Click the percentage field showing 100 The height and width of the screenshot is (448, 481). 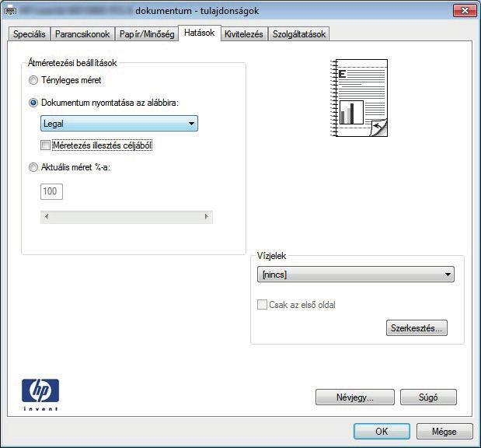pyautogui.click(x=51, y=191)
